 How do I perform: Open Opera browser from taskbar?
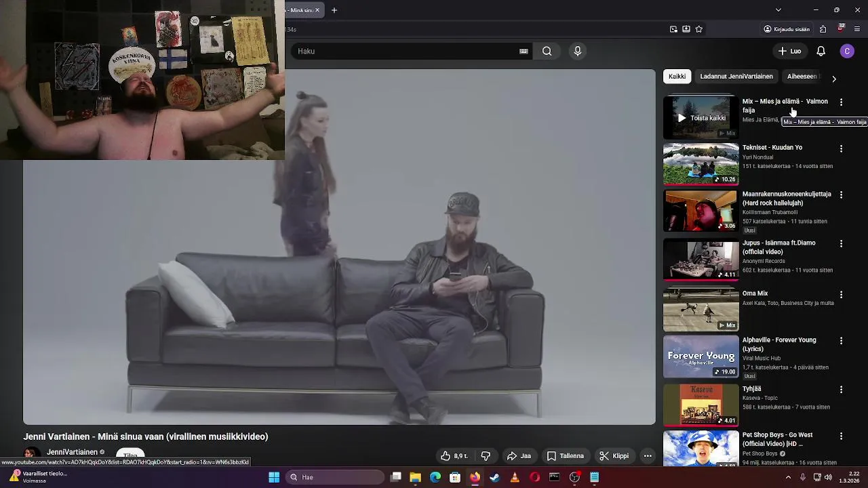point(535,477)
